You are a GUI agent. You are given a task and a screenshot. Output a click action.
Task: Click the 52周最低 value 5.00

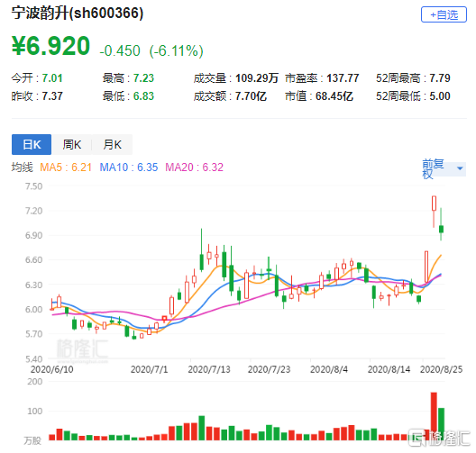440,96
